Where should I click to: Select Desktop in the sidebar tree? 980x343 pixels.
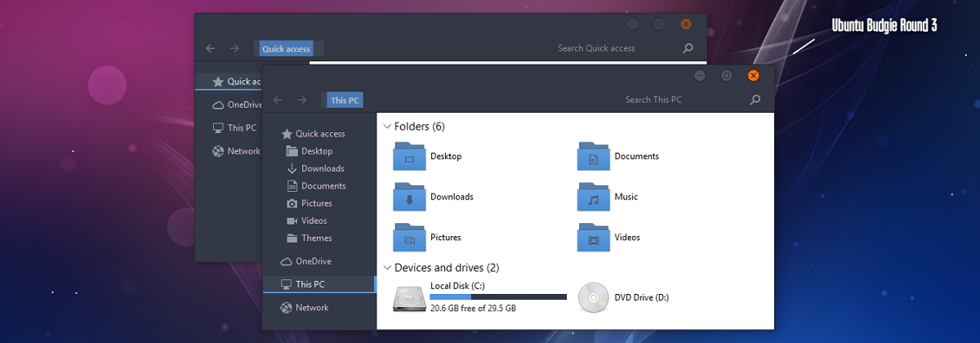tap(317, 151)
